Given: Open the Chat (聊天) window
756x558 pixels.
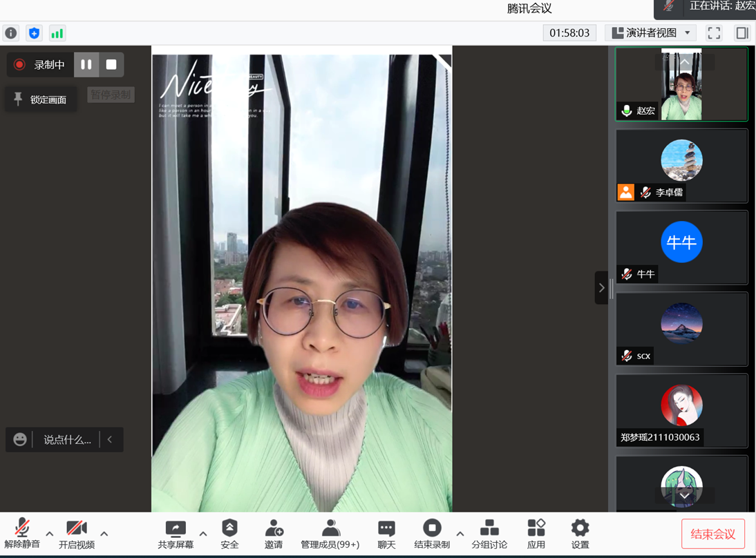Looking at the screenshot, I should [x=386, y=534].
